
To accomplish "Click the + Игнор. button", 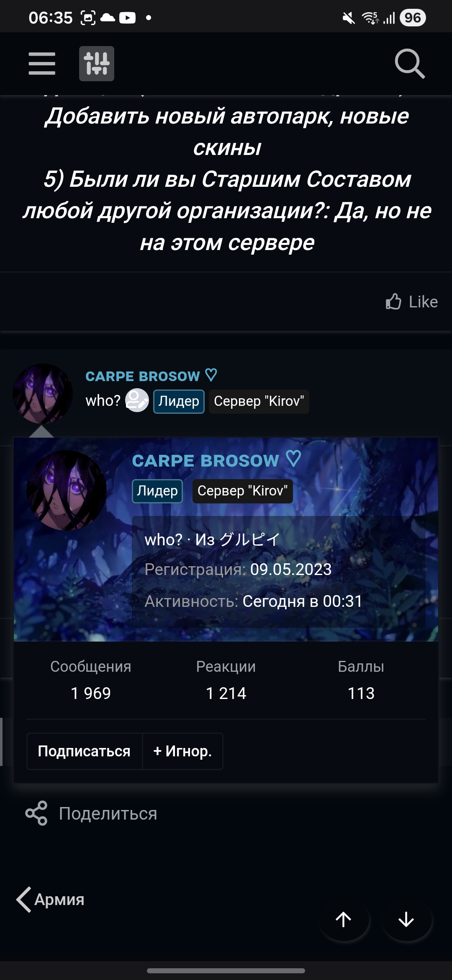I will (x=182, y=751).
